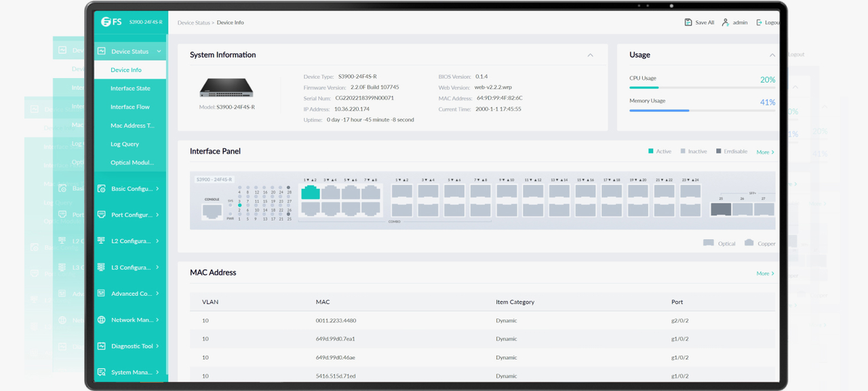Click the System Management sidebar icon

102,372
